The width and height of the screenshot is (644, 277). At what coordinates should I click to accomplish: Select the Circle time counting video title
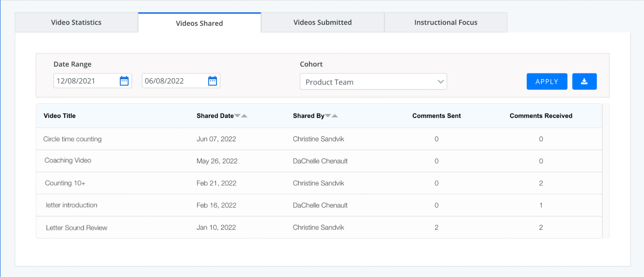click(x=72, y=139)
